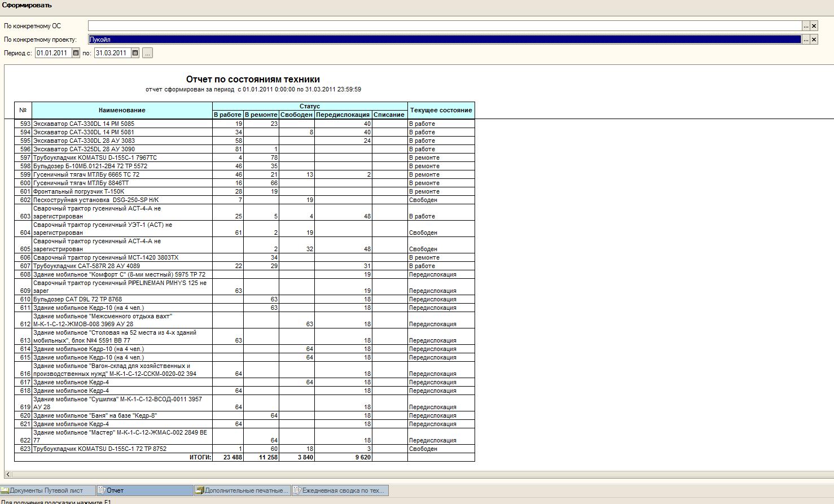Click total Свободен value 3 840
The height and width of the screenshot is (504, 834).
[305, 457]
